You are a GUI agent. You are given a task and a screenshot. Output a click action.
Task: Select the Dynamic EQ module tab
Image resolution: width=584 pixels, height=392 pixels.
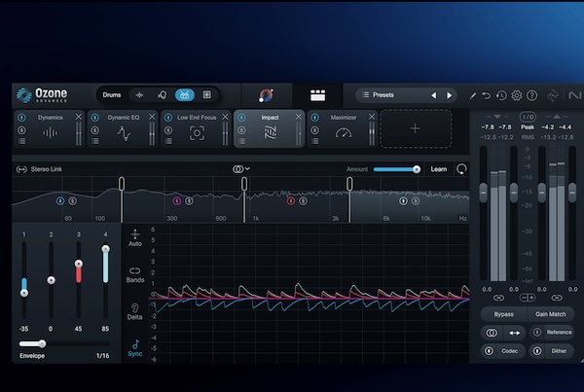tap(123, 128)
